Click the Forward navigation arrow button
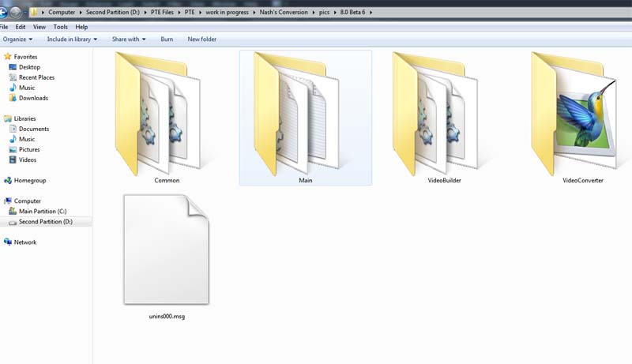632x364 pixels. click(x=15, y=13)
